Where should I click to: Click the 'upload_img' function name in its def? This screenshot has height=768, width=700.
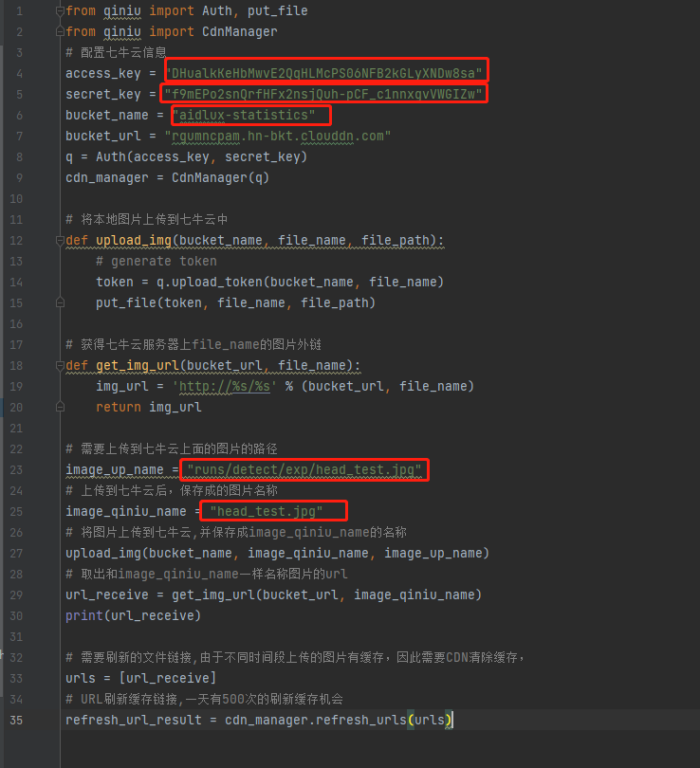click(134, 241)
